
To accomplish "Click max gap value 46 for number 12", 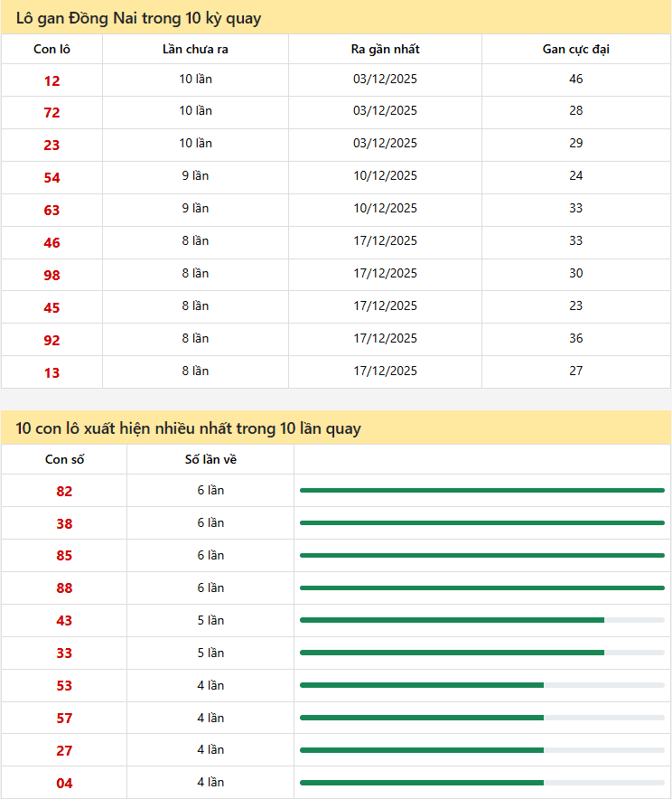I will [575, 80].
